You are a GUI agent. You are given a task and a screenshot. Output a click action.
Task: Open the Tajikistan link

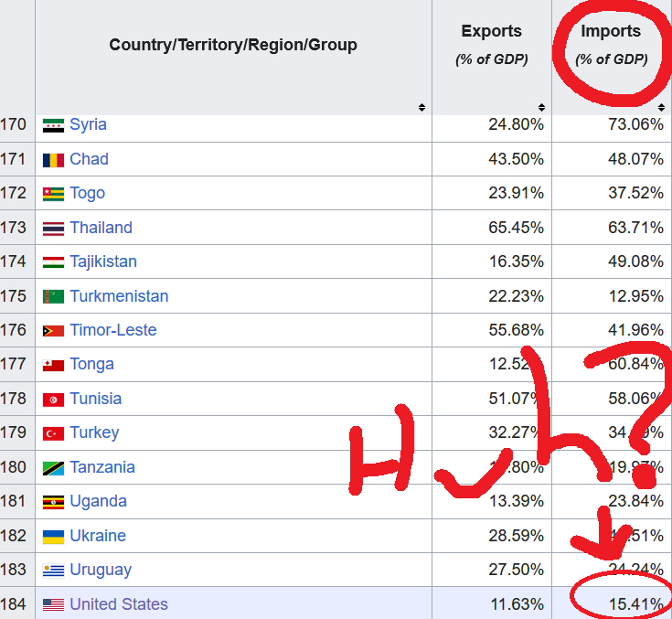click(x=103, y=261)
